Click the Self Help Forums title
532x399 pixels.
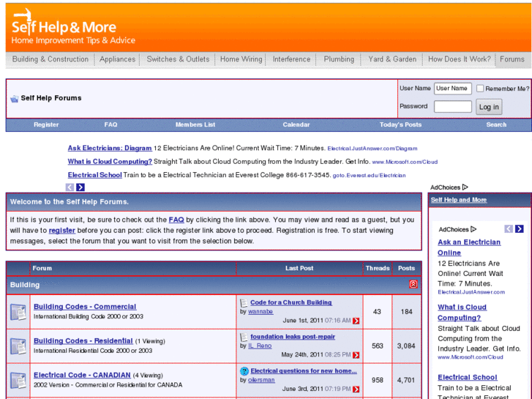pyautogui.click(x=51, y=98)
